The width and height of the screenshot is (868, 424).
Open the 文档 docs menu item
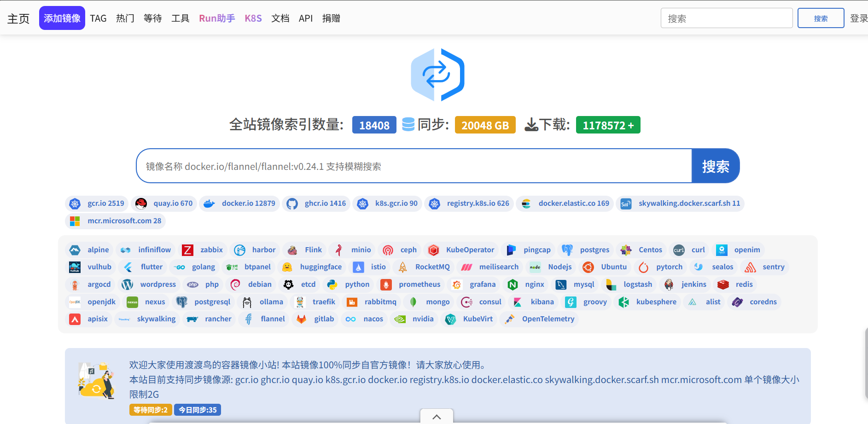280,18
